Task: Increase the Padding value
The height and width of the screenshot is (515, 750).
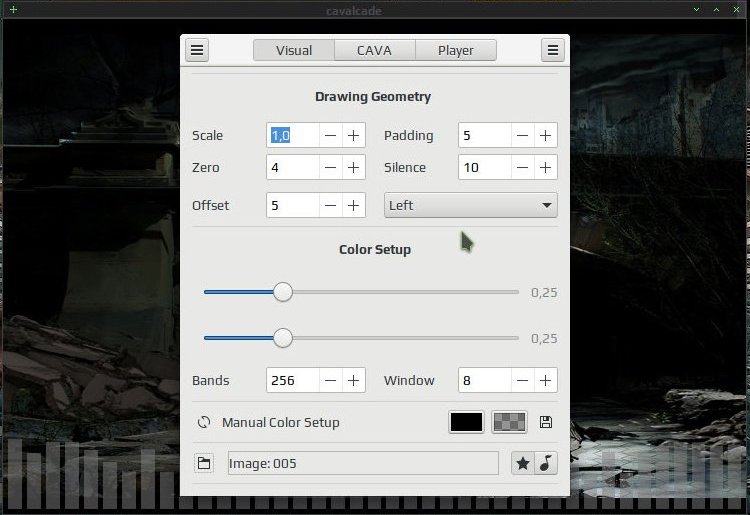Action: (x=545, y=135)
